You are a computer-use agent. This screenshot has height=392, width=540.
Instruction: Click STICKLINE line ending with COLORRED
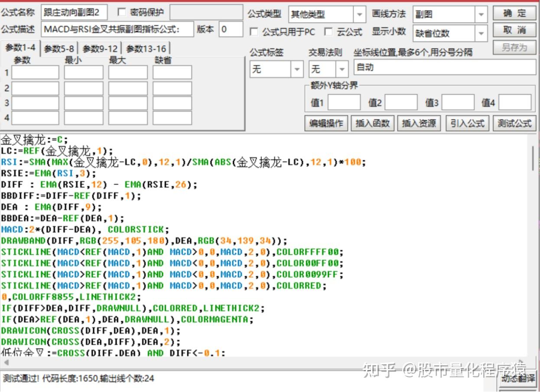point(164,286)
